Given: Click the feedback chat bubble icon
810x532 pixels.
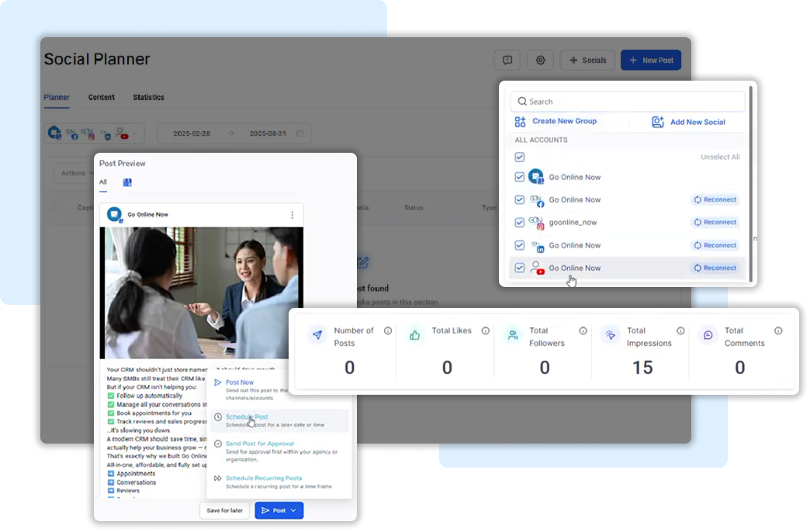Looking at the screenshot, I should (507, 60).
